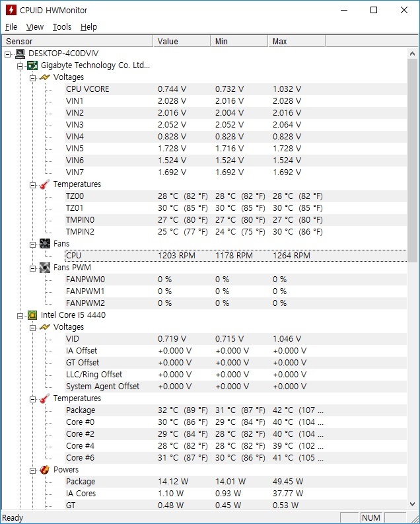Collapse the Intel Voltages group

tap(32, 328)
